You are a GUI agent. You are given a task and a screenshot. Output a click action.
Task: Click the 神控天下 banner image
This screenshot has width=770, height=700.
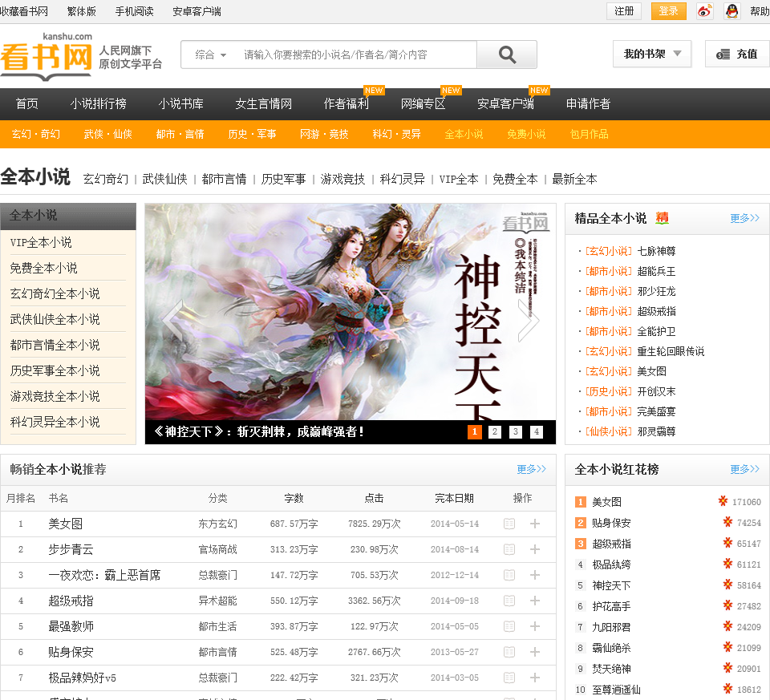(x=351, y=312)
